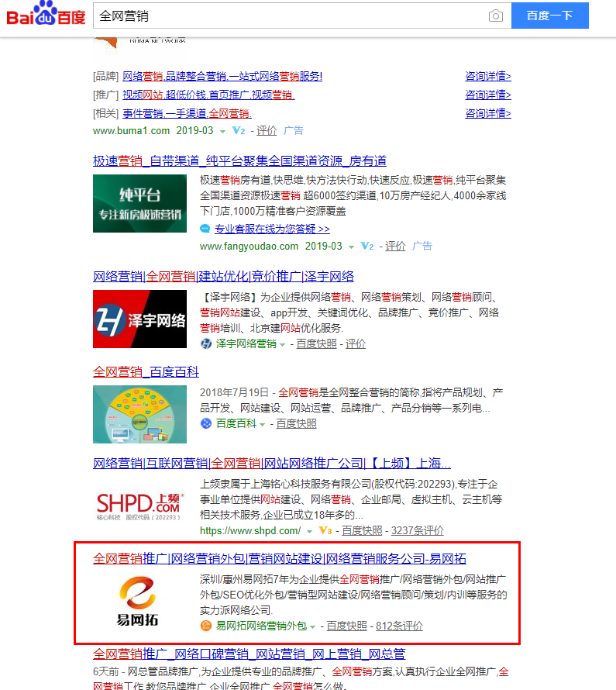Open 百度快照 for shpd.com result
Image resolution: width=616 pixels, height=690 pixels.
[363, 531]
